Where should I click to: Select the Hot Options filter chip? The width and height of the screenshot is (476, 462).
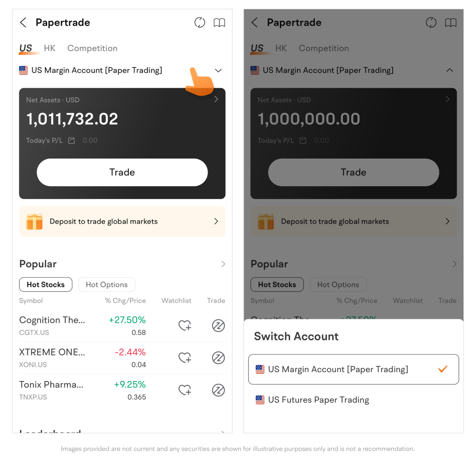point(107,285)
